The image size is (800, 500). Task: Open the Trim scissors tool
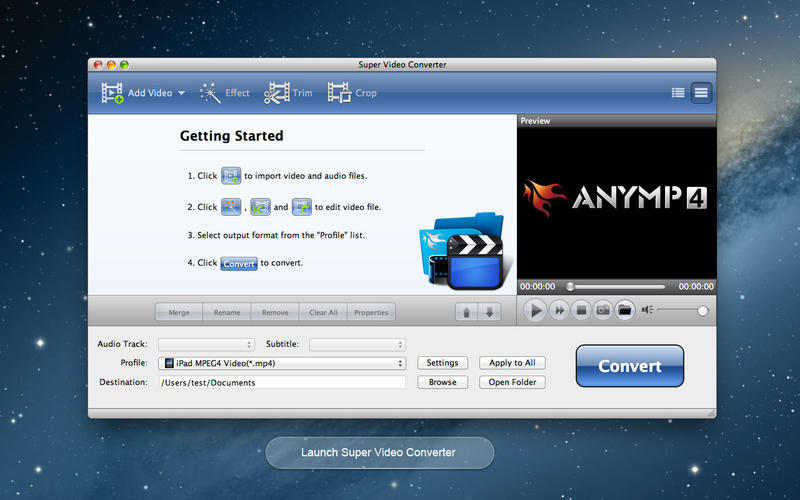[277, 93]
